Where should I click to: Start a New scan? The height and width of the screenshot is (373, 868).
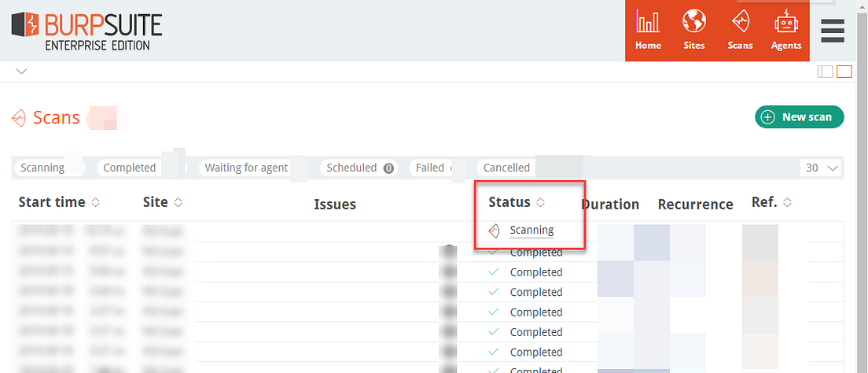click(x=800, y=117)
